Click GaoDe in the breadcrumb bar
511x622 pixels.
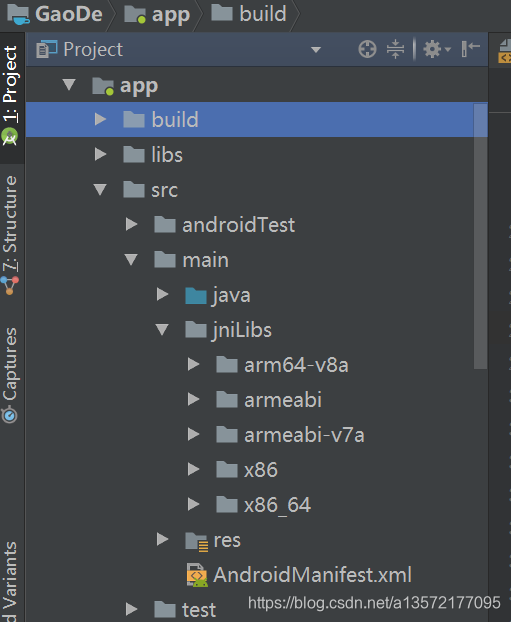tap(69, 14)
